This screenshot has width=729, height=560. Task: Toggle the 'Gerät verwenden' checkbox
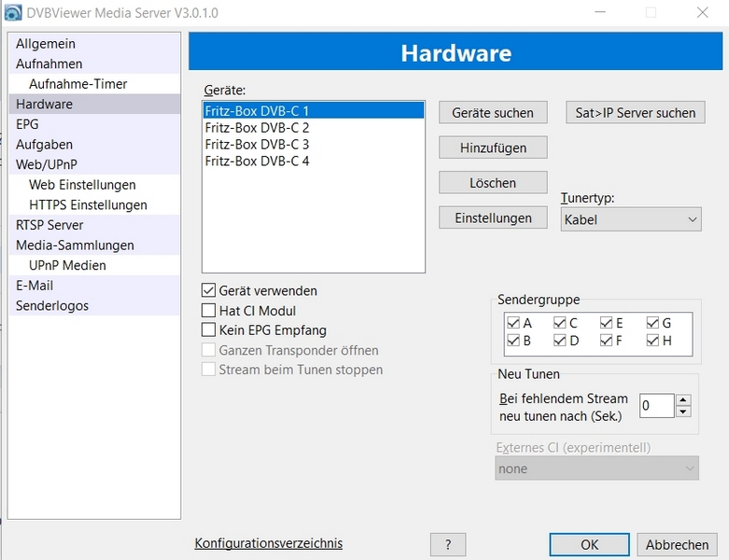[x=209, y=290]
